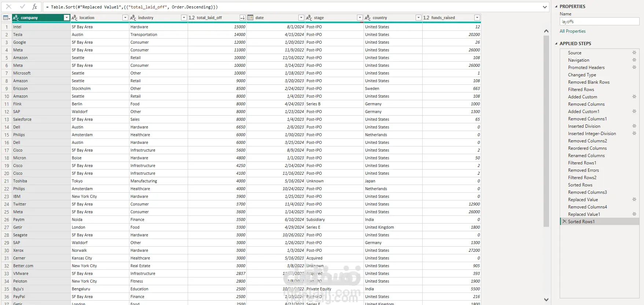Open the date column filter dropdown
Image resolution: width=644 pixels, height=305 pixels.
pos(301,18)
